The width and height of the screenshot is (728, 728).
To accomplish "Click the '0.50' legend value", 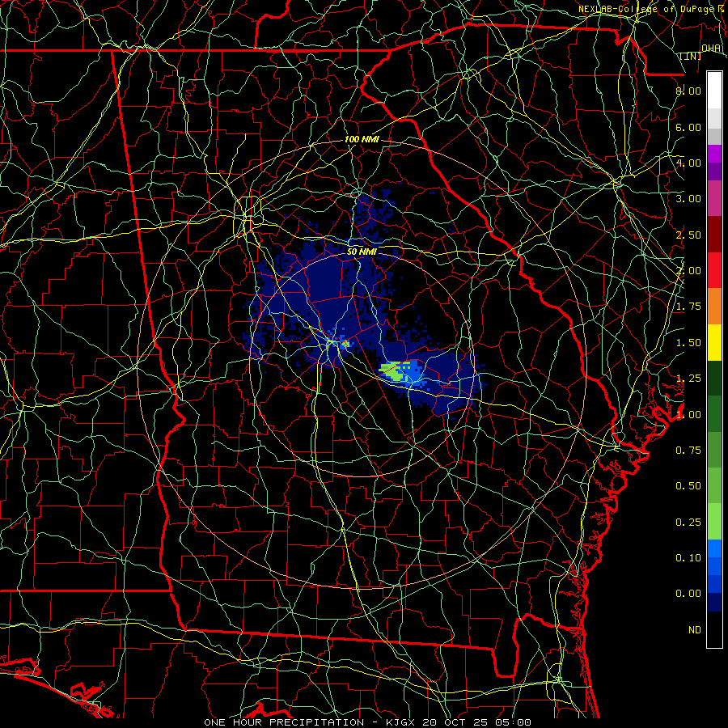I will [x=688, y=486].
